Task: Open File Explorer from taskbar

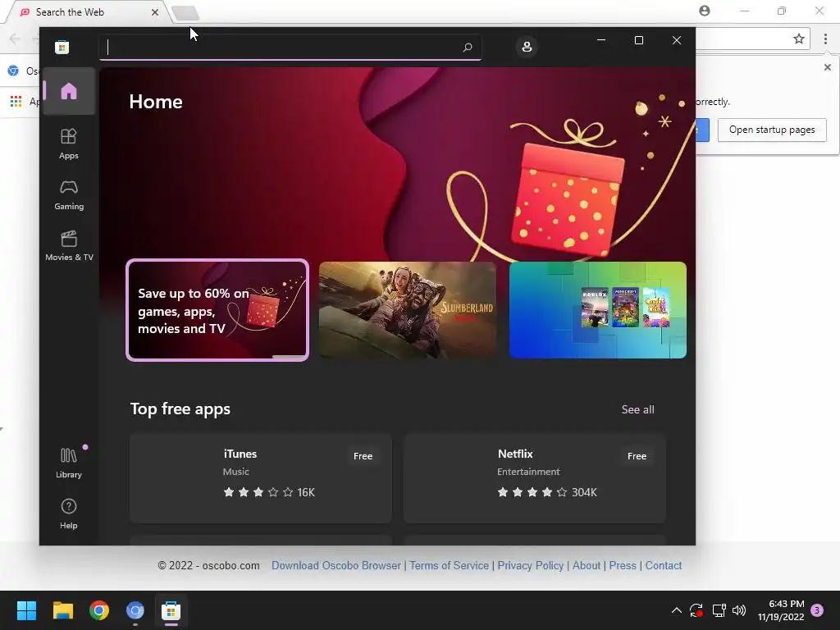Action: [x=62, y=610]
